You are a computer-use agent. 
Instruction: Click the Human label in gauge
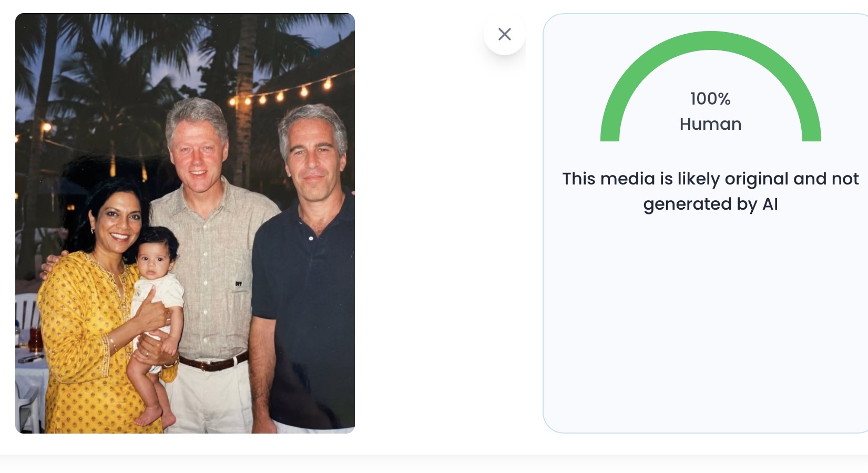(710, 124)
